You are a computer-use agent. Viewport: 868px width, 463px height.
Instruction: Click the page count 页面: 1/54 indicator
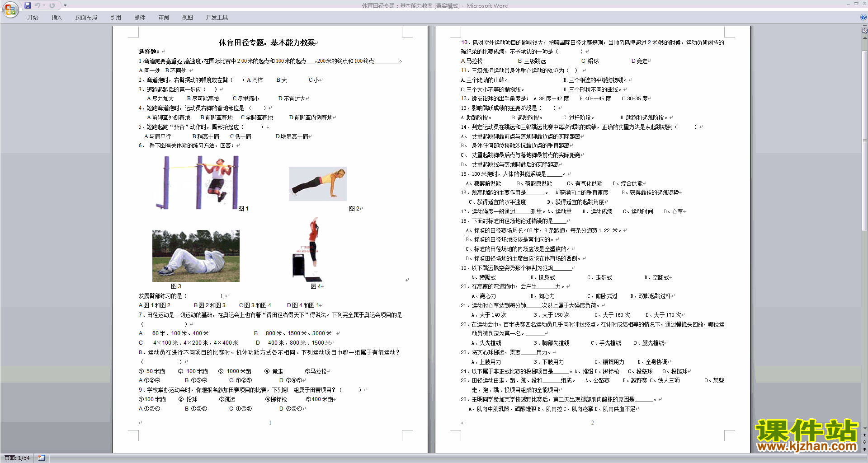17,458
